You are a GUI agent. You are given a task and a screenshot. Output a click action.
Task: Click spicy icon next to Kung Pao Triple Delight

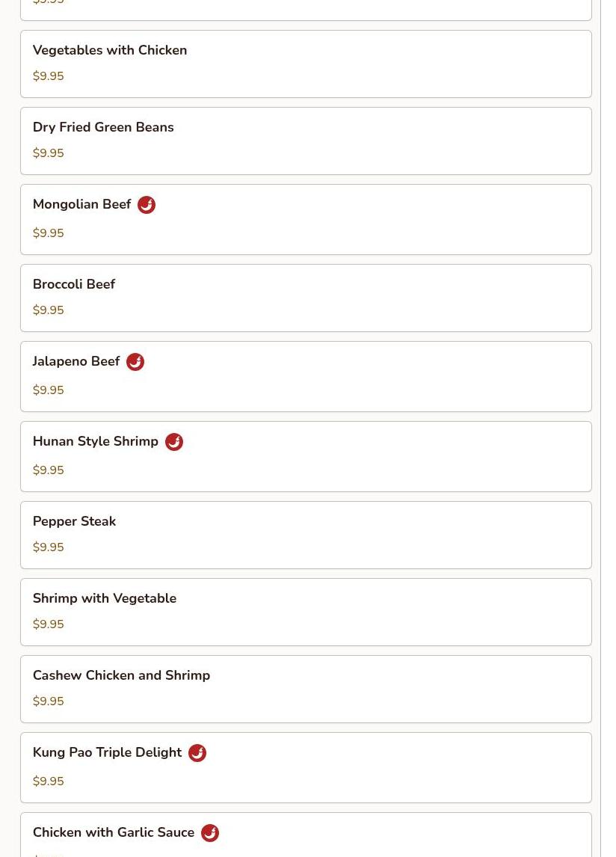(197, 752)
